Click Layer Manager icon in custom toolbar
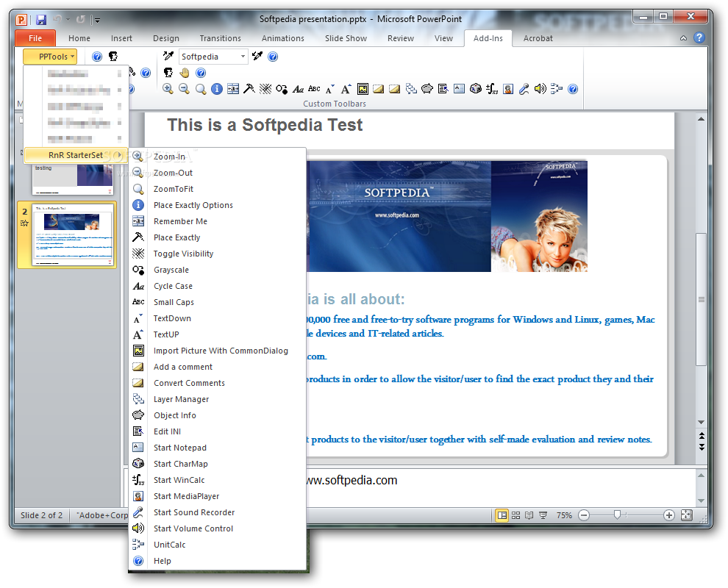Image resolution: width=728 pixels, height=588 pixels. pos(411,89)
